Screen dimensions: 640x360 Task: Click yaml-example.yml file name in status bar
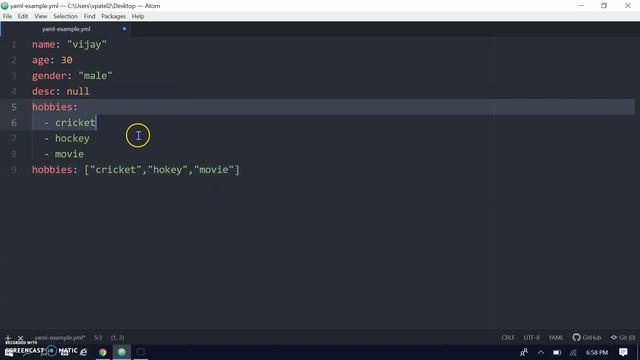[60, 338]
